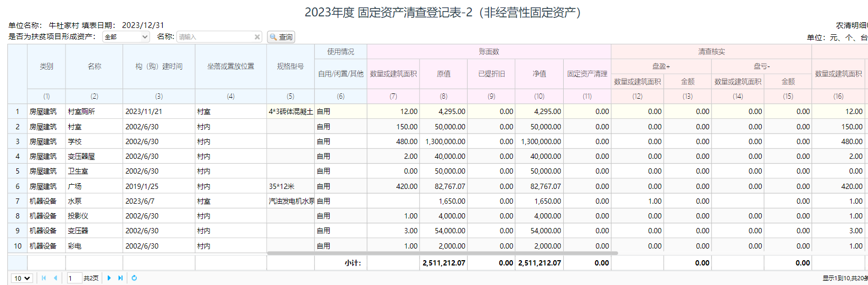This screenshot has height=285, width=868.
Task: Click the 小计 subtotal label
Action: pyautogui.click(x=352, y=263)
